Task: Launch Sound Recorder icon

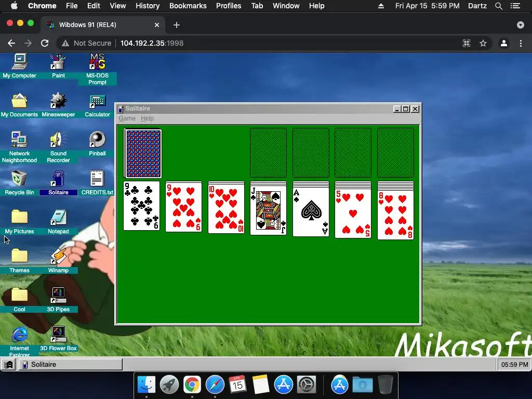Action: click(x=58, y=147)
